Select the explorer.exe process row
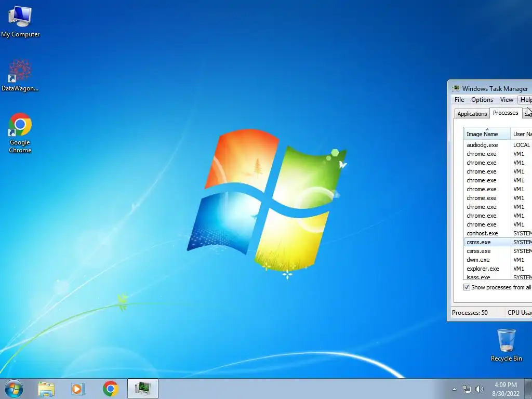Screen dimensions: 532x399 point(498,269)
